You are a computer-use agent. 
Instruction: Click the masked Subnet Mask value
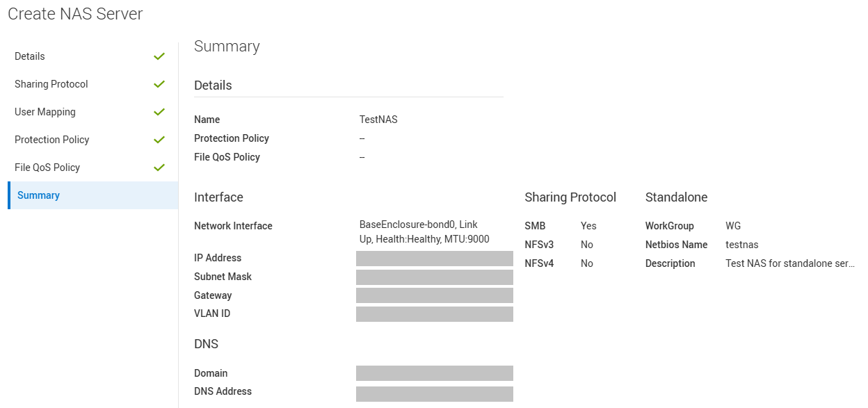(x=434, y=277)
